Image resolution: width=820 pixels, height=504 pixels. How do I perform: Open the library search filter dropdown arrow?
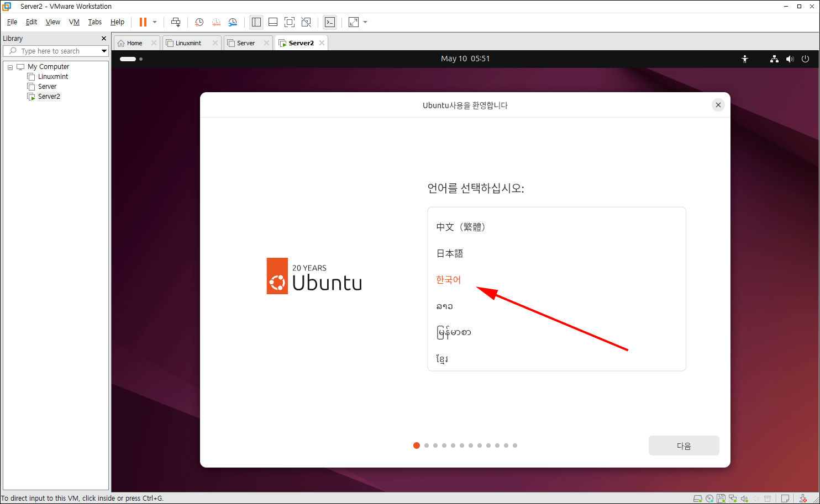point(104,51)
